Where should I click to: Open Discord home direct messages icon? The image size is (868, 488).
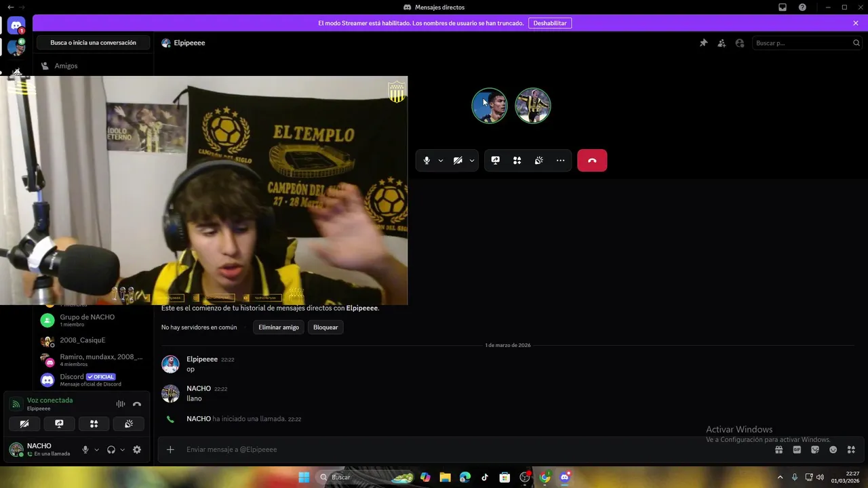(16, 26)
